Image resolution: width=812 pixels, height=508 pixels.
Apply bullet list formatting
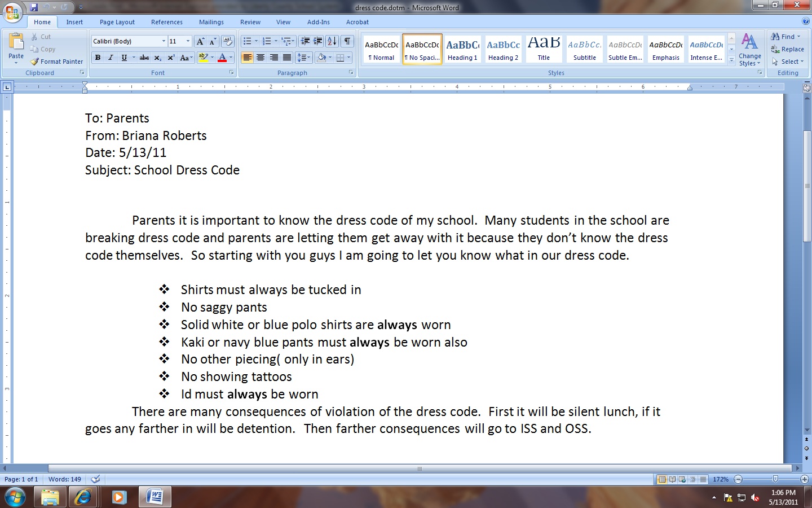tap(247, 41)
